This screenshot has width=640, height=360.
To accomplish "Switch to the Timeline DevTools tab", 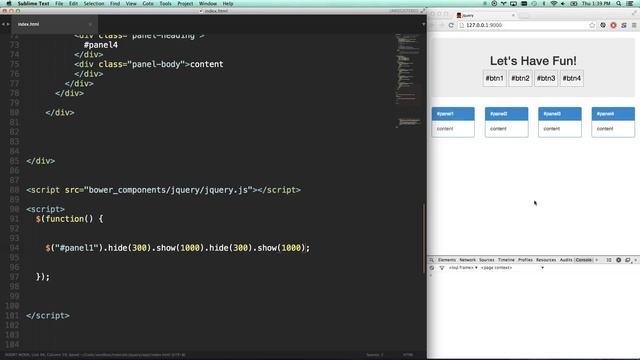I will [x=506, y=260].
